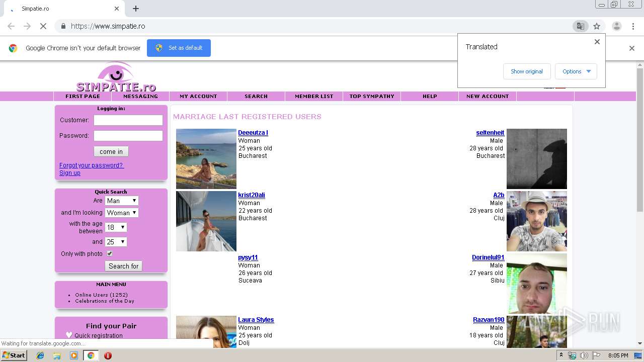The image size is (644, 362).
Task: Open the HELP menu item
Action: (430, 96)
